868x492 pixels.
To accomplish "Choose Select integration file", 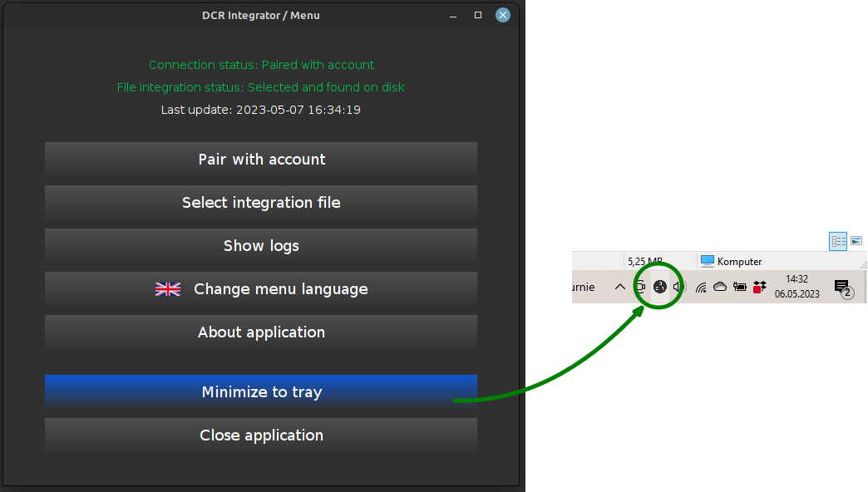I will point(261,203).
